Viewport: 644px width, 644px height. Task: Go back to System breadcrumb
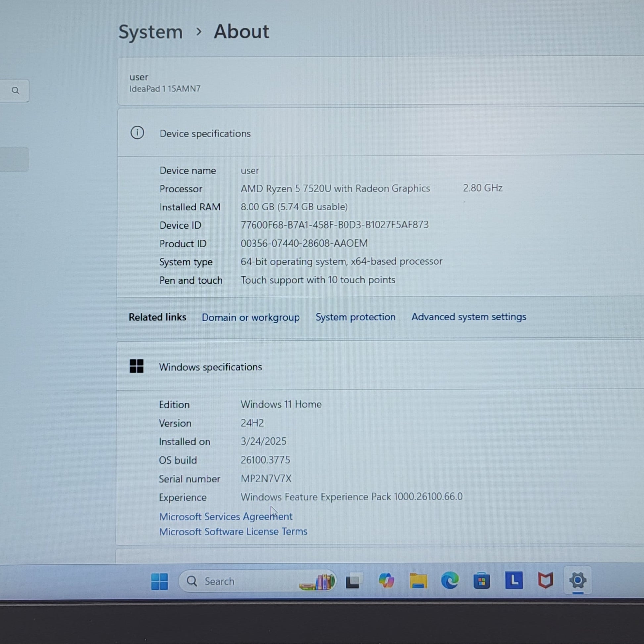pyautogui.click(x=150, y=32)
